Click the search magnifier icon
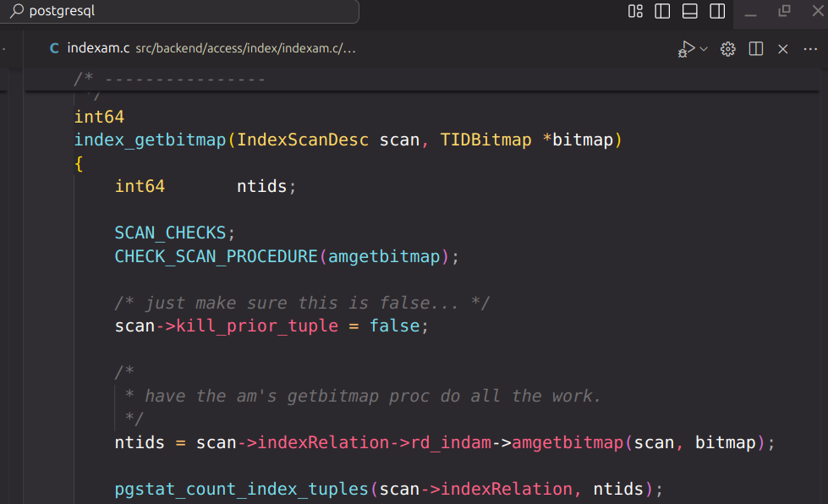 coord(17,11)
